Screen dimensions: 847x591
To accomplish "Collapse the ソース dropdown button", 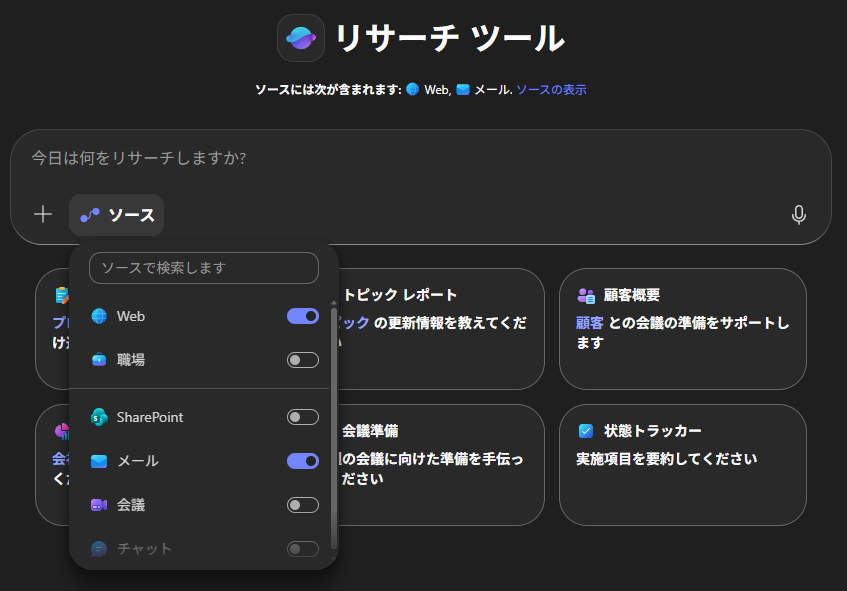I will pos(117,215).
